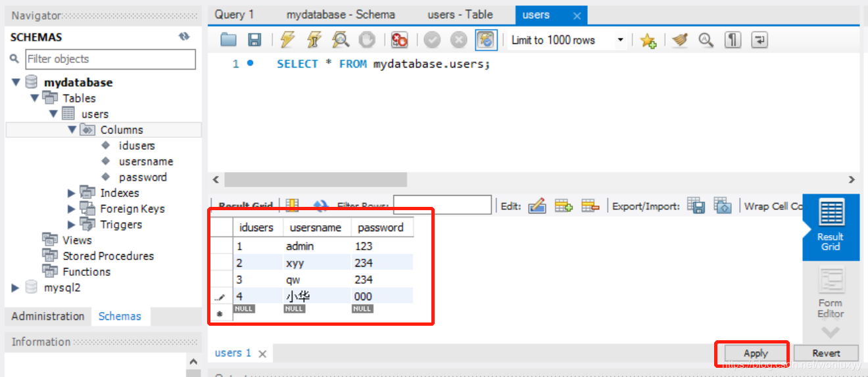The height and width of the screenshot is (377, 868).
Task: Click the Revert button
Action: click(x=826, y=353)
